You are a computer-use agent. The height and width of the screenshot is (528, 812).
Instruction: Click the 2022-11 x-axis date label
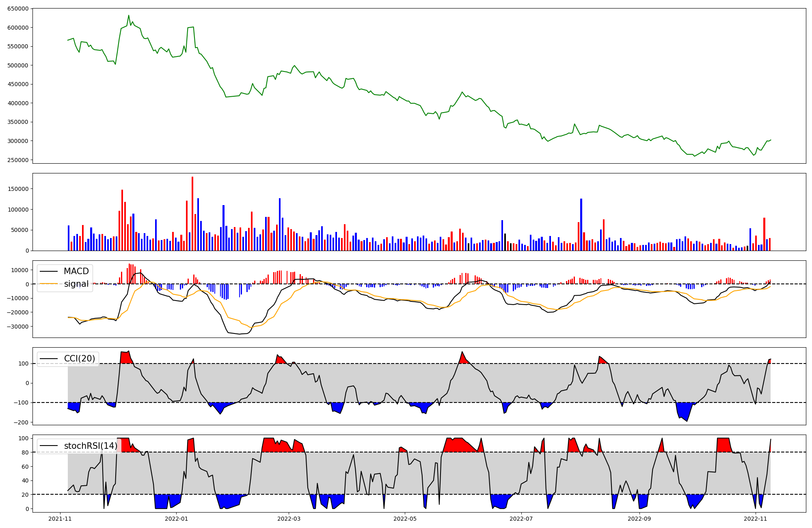click(x=755, y=519)
